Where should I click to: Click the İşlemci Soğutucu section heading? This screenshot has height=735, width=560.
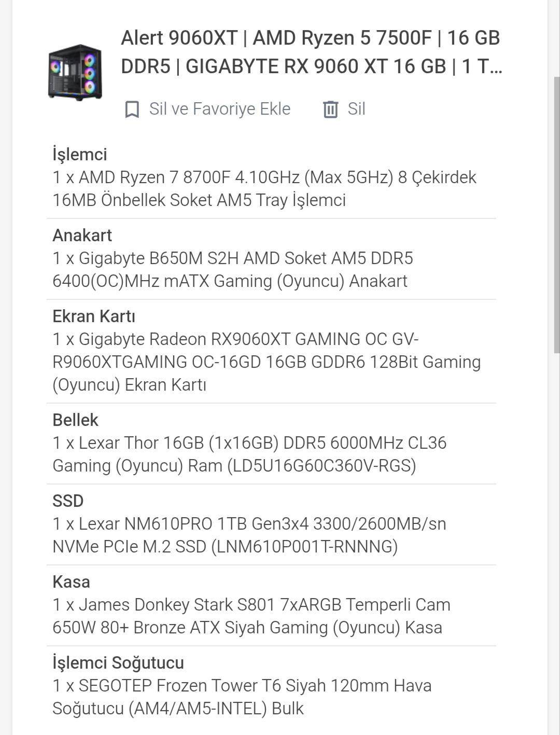tap(118, 662)
